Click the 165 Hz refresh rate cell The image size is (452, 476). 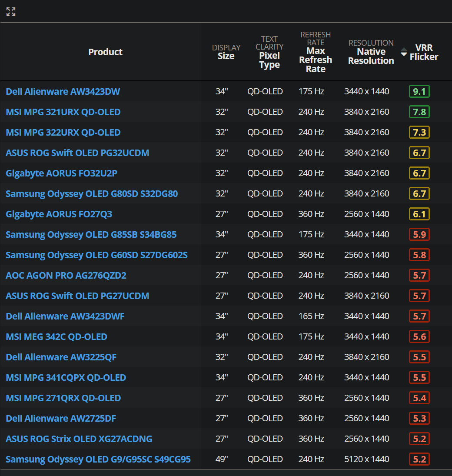(x=311, y=316)
